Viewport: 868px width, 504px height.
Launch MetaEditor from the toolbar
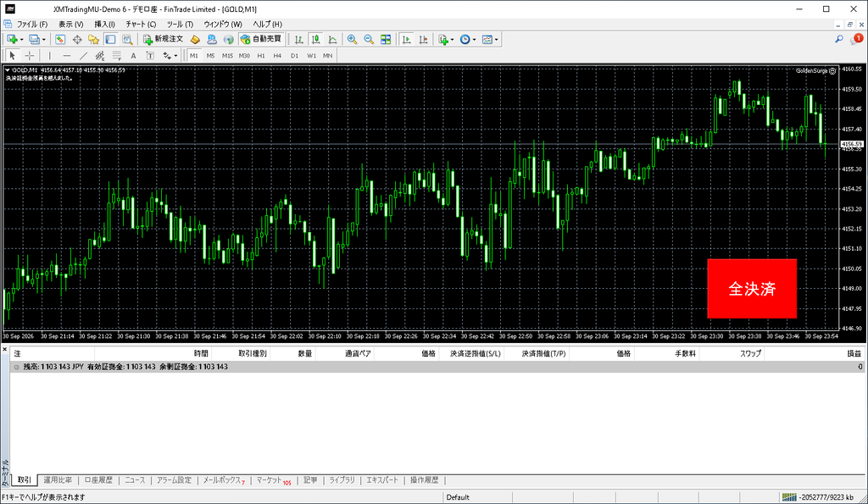[195, 39]
